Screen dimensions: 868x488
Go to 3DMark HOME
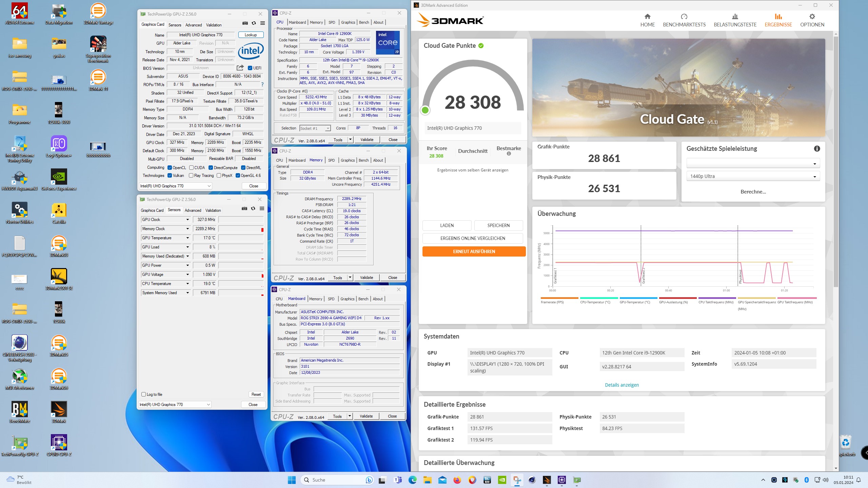(647, 20)
